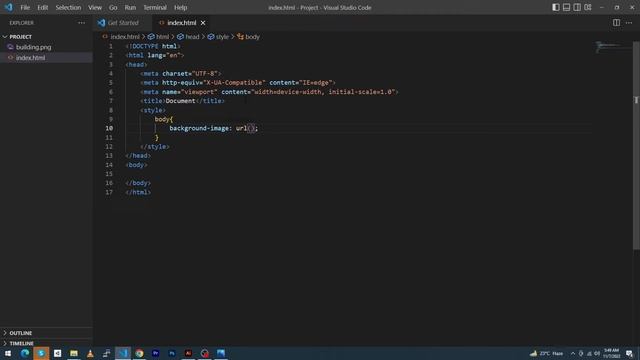Screen dimensions: 640x360
Task: Click the EXPLORER panel title
Action: coord(22,23)
